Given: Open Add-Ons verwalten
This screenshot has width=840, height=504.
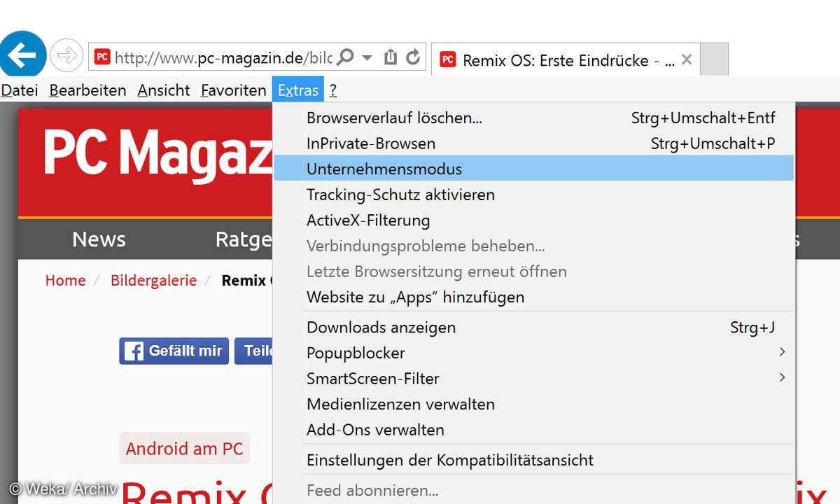Looking at the screenshot, I should [x=534, y=430].
